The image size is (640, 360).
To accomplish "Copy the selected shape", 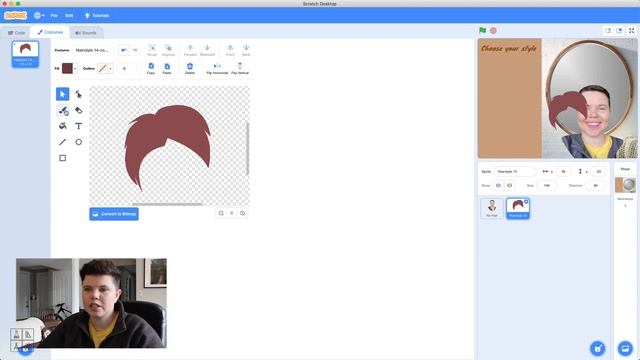I will click(151, 68).
